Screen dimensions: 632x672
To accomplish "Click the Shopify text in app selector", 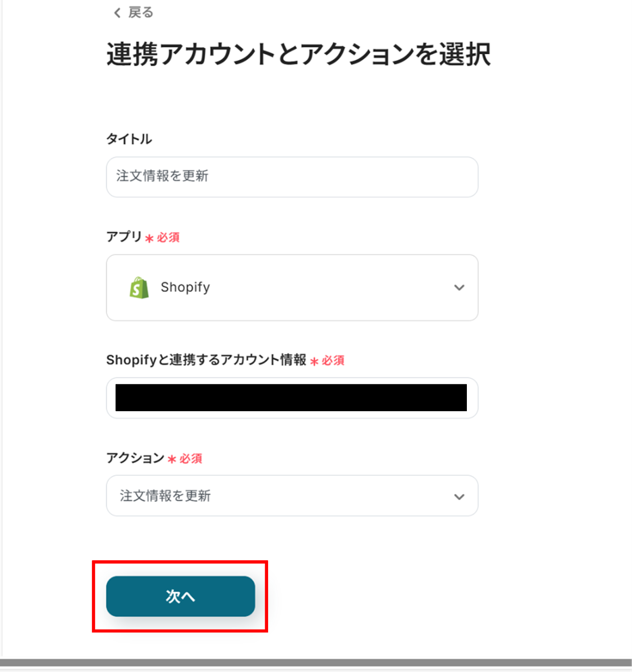I will pyautogui.click(x=185, y=288).
